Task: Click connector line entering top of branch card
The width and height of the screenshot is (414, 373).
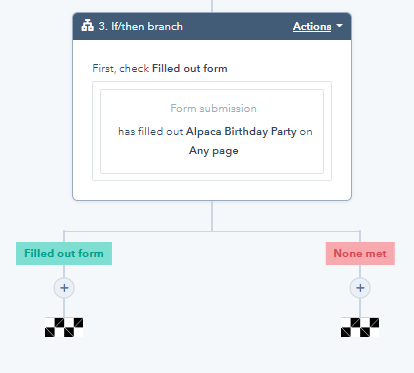Action: point(212,6)
